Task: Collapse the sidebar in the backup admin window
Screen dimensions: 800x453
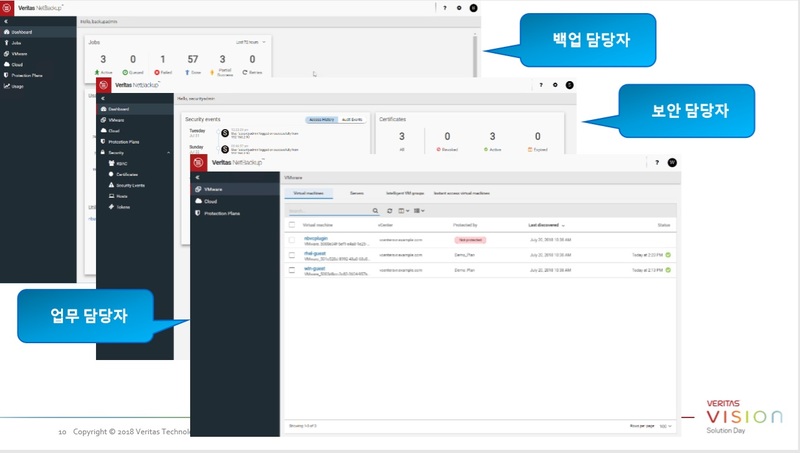Action: coord(6,21)
